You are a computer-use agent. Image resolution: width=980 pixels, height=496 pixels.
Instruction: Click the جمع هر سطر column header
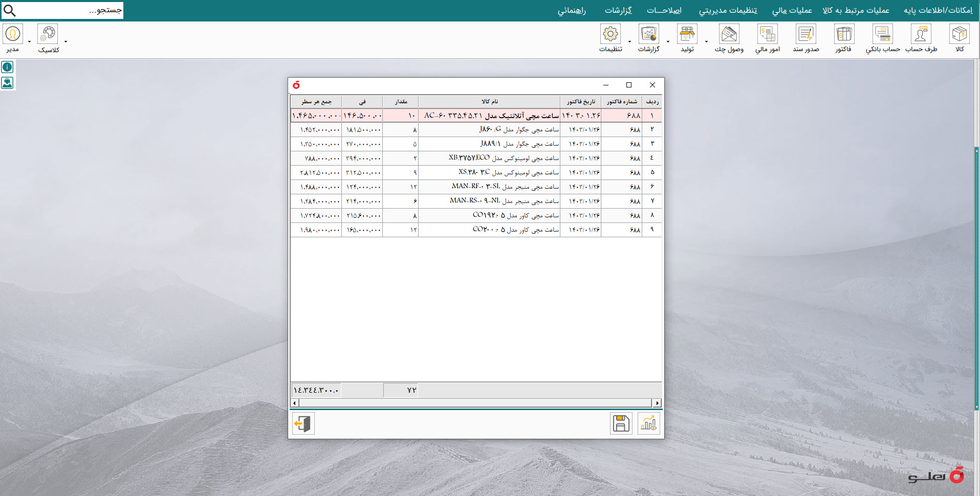(x=316, y=101)
